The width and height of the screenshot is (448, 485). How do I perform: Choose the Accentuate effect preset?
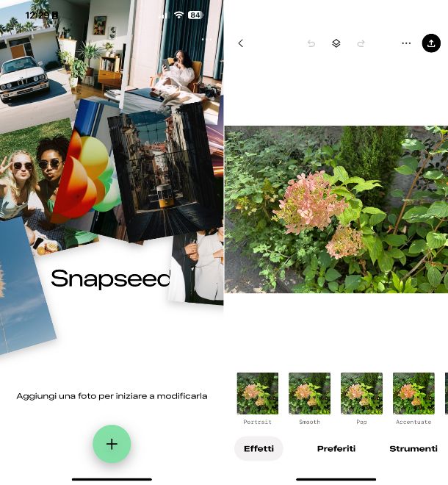tap(413, 393)
